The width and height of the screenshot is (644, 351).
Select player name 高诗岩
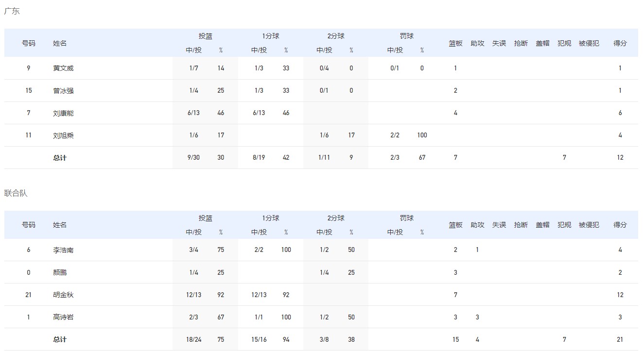63,317
